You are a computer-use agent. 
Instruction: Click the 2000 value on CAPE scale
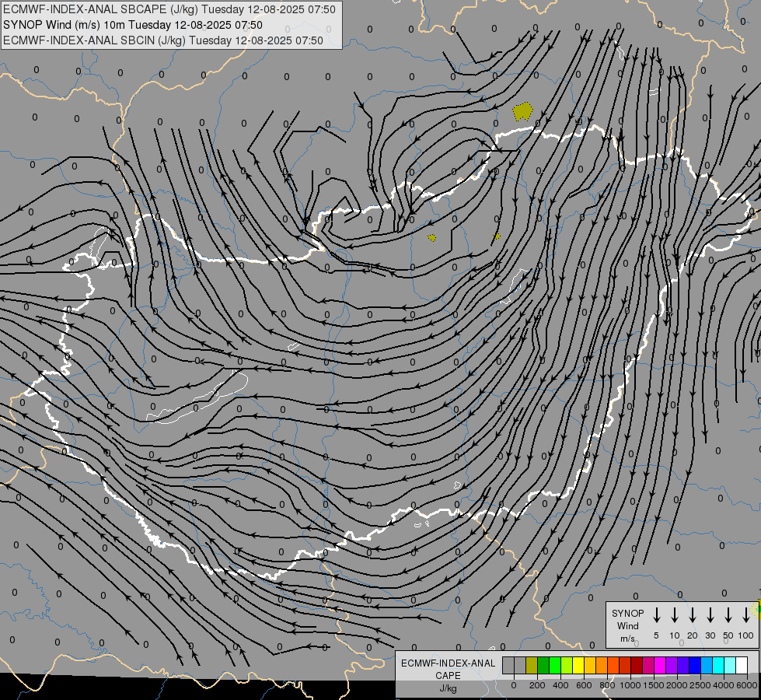pos(677,685)
